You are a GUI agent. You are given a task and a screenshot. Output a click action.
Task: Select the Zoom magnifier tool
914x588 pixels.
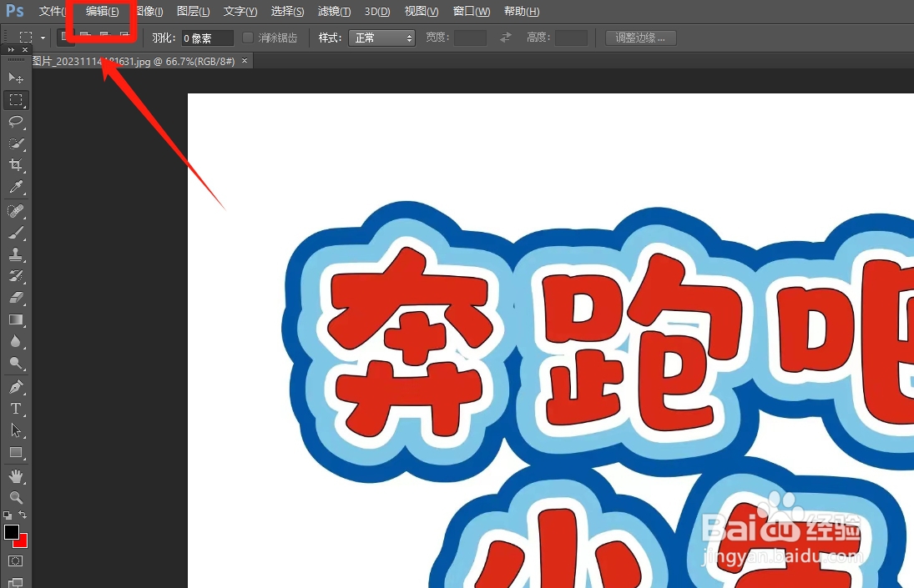16,498
